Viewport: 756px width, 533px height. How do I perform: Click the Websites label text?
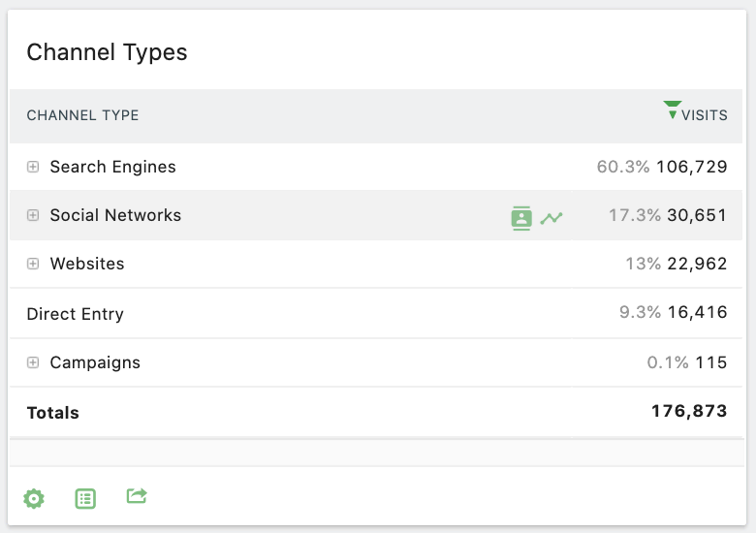pyautogui.click(x=87, y=264)
